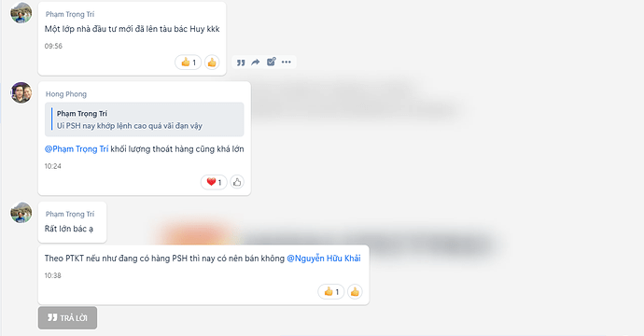Add a thumbs-up reaction to the 09:56 message

coord(212,63)
